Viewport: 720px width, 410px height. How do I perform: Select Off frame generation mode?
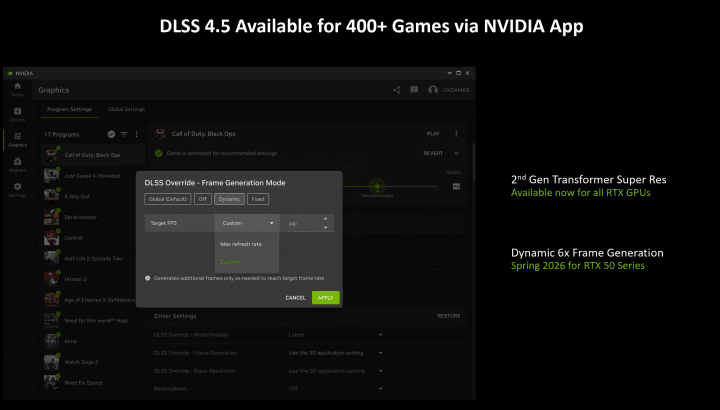[202, 199]
